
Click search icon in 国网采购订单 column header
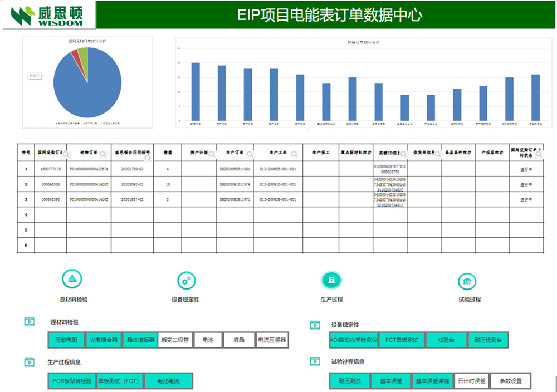(x=66, y=154)
